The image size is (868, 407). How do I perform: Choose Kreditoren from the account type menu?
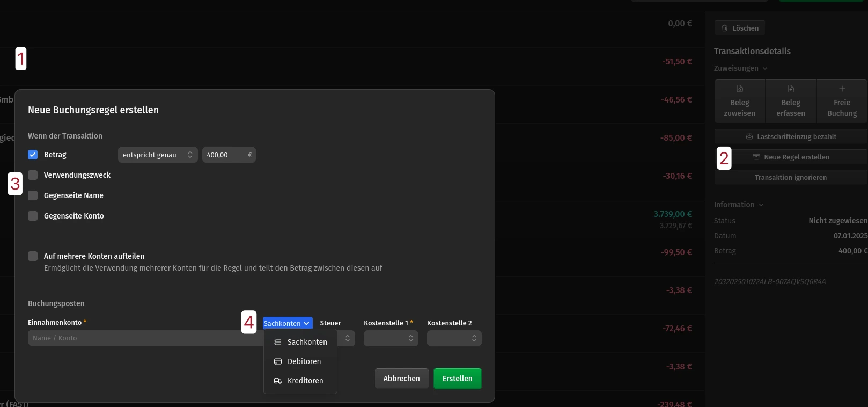click(305, 381)
